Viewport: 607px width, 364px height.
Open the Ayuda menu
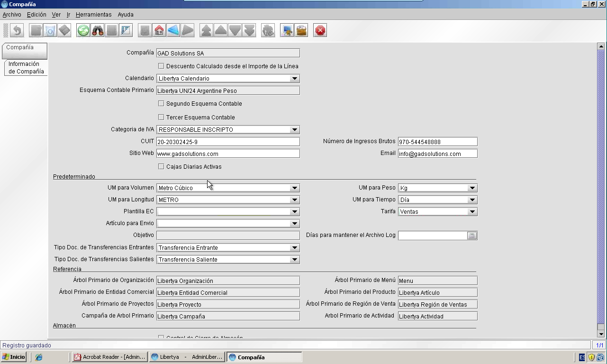tap(126, 15)
